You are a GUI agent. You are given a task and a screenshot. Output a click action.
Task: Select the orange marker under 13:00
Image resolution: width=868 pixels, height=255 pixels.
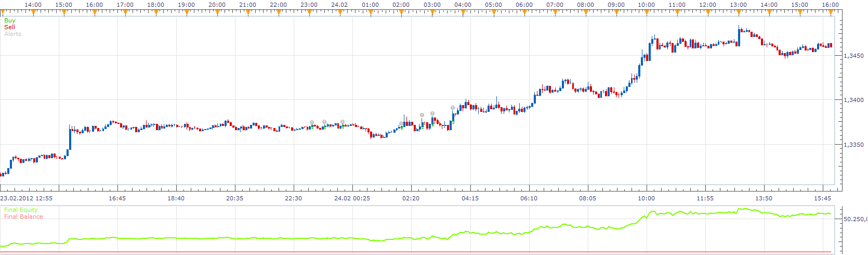pyautogui.click(x=739, y=12)
